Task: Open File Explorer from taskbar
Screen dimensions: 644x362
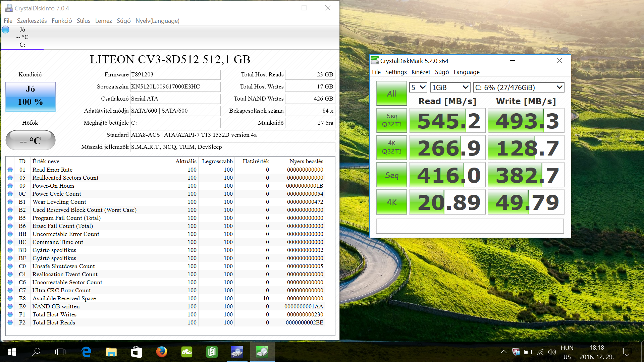Action: click(x=111, y=352)
